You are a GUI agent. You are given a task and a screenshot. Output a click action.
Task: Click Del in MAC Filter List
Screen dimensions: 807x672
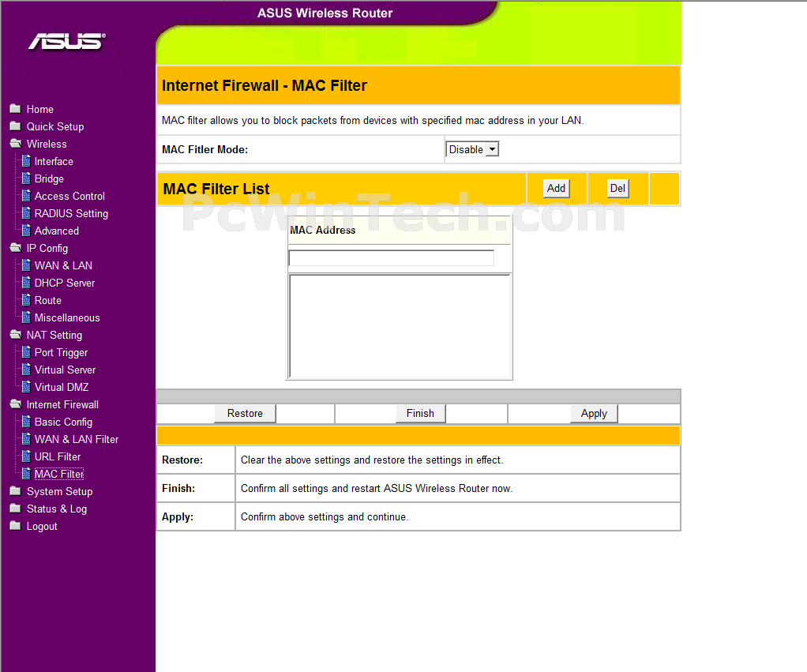pos(617,188)
